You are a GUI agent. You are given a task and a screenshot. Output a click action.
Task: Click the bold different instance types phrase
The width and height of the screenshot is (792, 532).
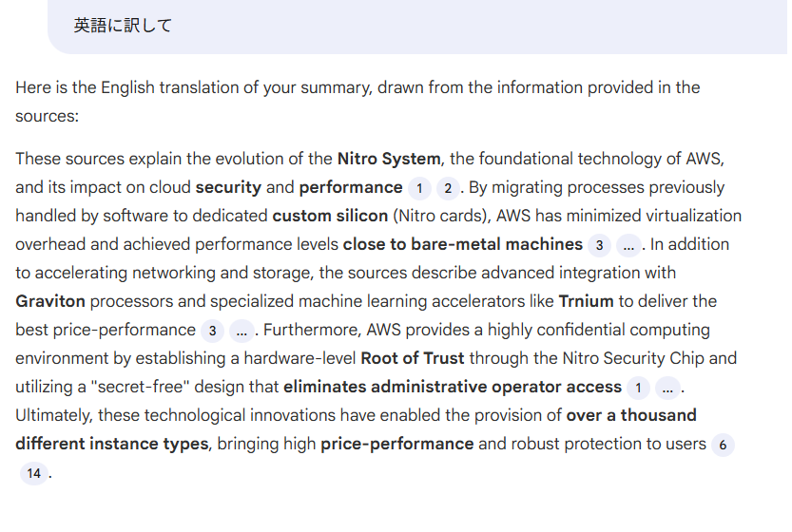pyautogui.click(x=111, y=445)
